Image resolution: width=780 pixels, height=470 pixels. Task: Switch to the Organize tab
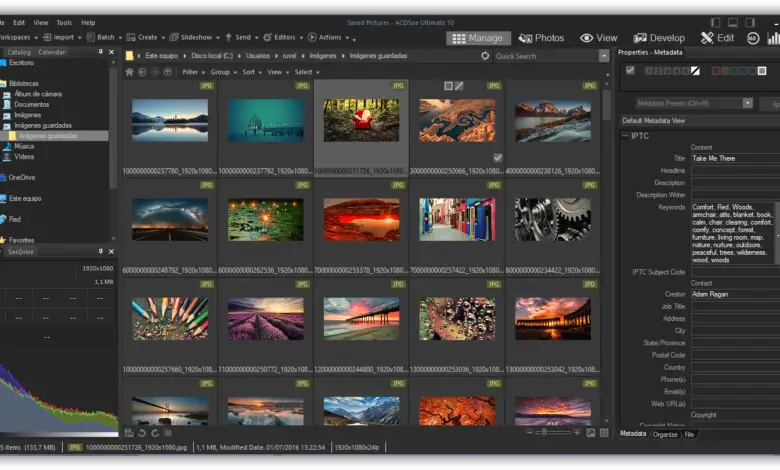coord(665,434)
